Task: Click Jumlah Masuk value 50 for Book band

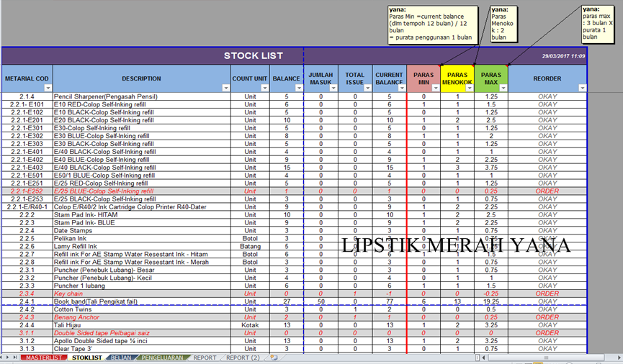Action: (x=321, y=301)
